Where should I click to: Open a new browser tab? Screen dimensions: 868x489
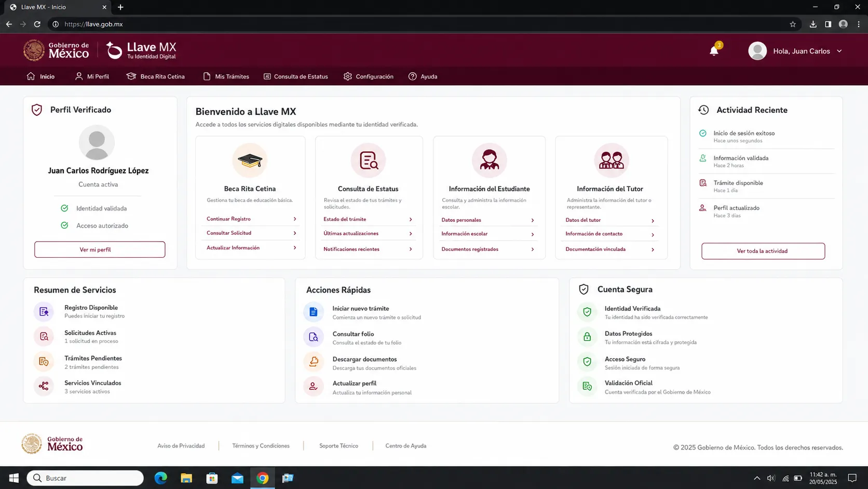pos(120,7)
